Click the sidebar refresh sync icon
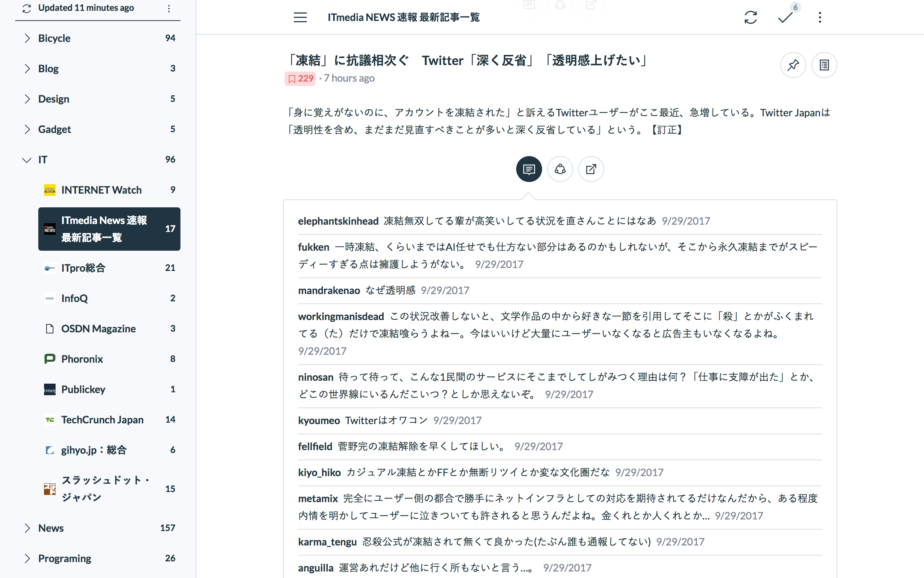924x578 pixels. tap(27, 8)
